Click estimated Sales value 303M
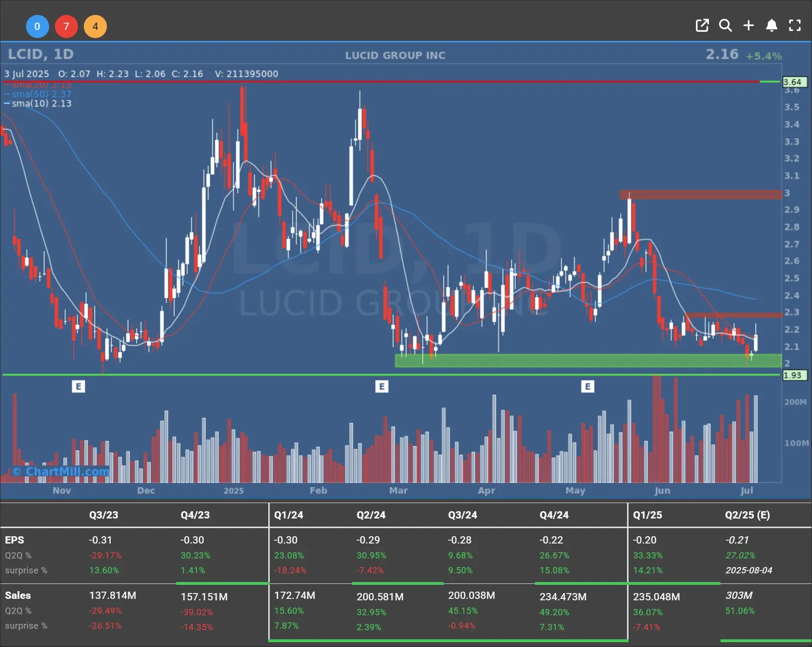 click(x=739, y=595)
